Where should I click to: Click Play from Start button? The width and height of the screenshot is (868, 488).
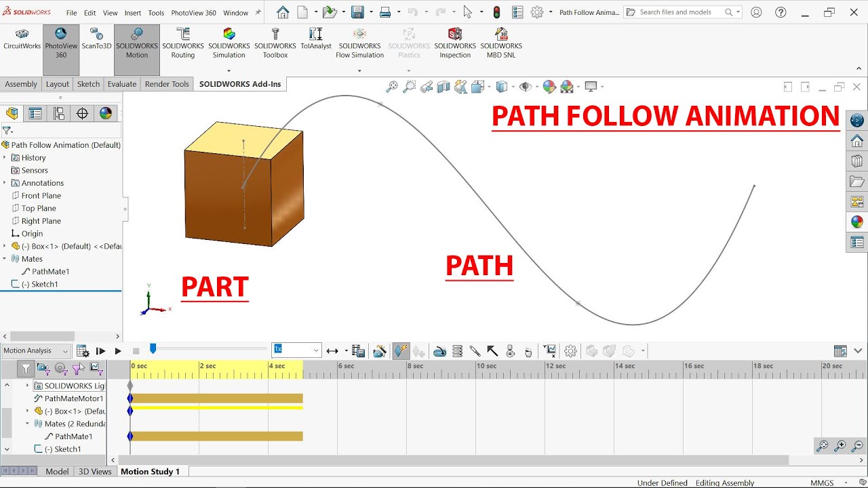click(100, 351)
